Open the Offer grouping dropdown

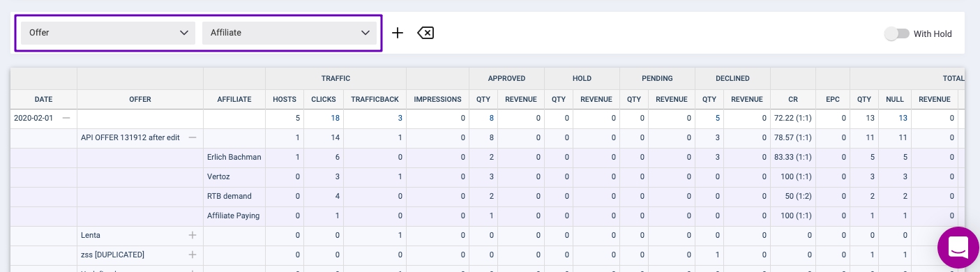(108, 33)
